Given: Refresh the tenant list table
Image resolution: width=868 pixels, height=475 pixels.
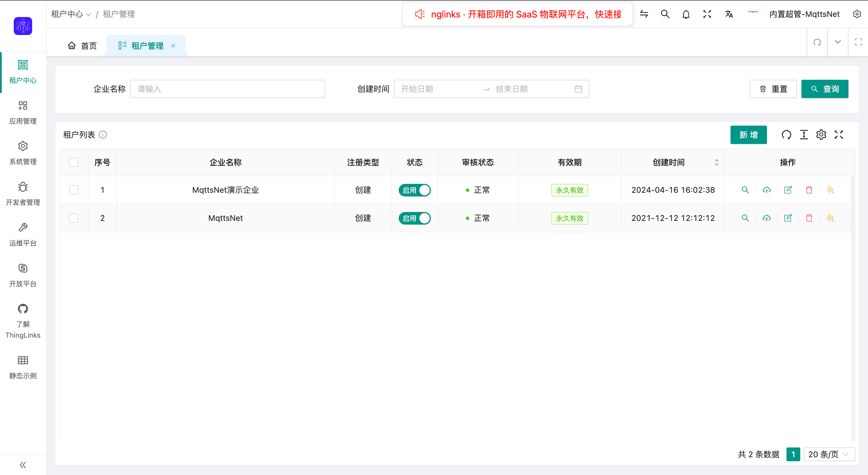Looking at the screenshot, I should 786,135.
